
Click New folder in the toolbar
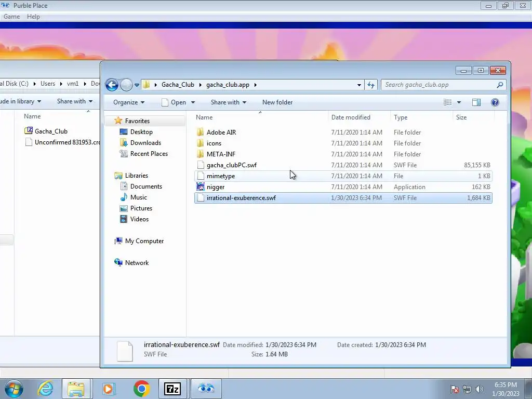click(277, 102)
